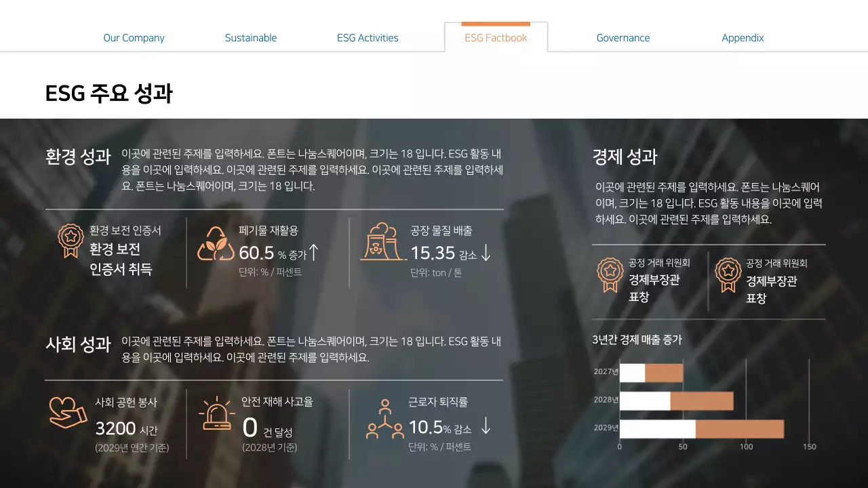This screenshot has width=868, height=488.
Task: Open the Governance section tab
Action: point(623,38)
